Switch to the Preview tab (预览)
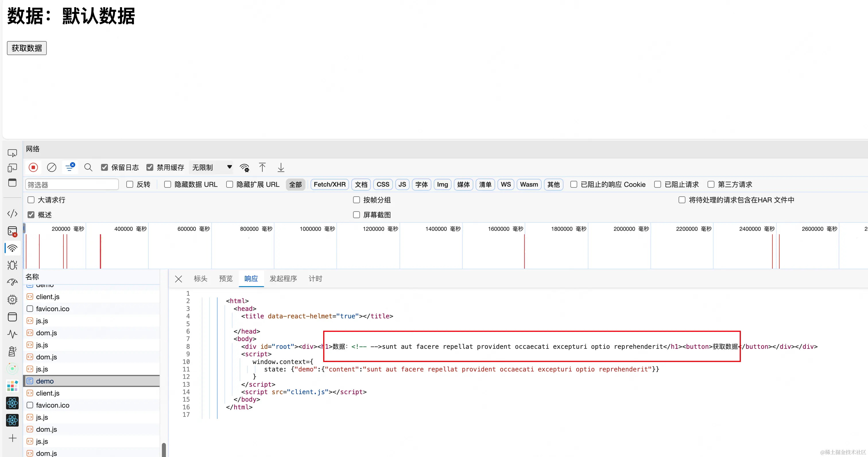Screen dimensions: 868x457 [226, 279]
